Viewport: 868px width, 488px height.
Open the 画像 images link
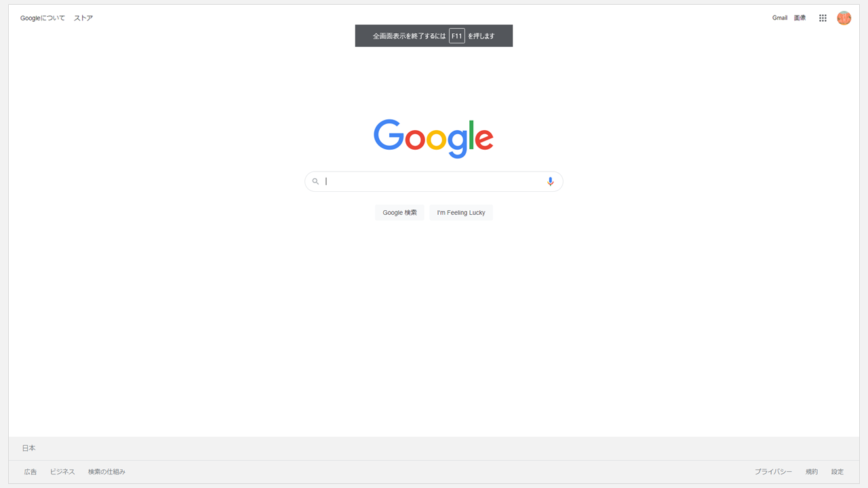[x=800, y=18]
